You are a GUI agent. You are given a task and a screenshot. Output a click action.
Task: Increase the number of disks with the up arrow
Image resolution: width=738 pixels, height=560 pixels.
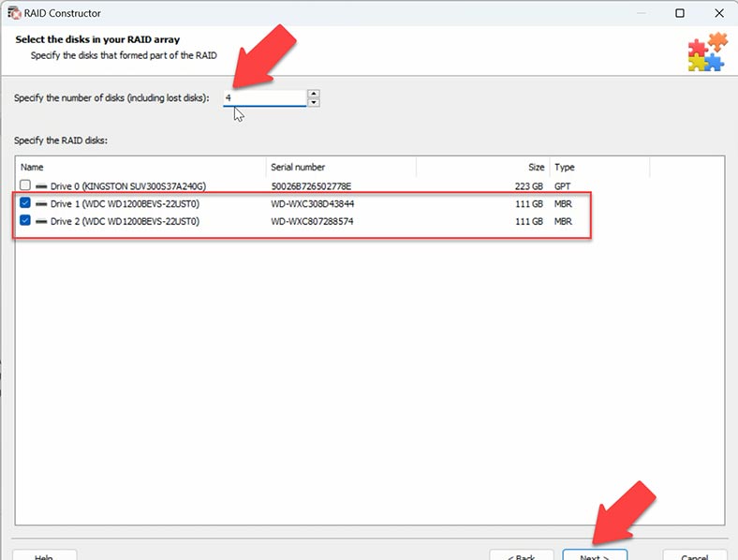[314, 94]
